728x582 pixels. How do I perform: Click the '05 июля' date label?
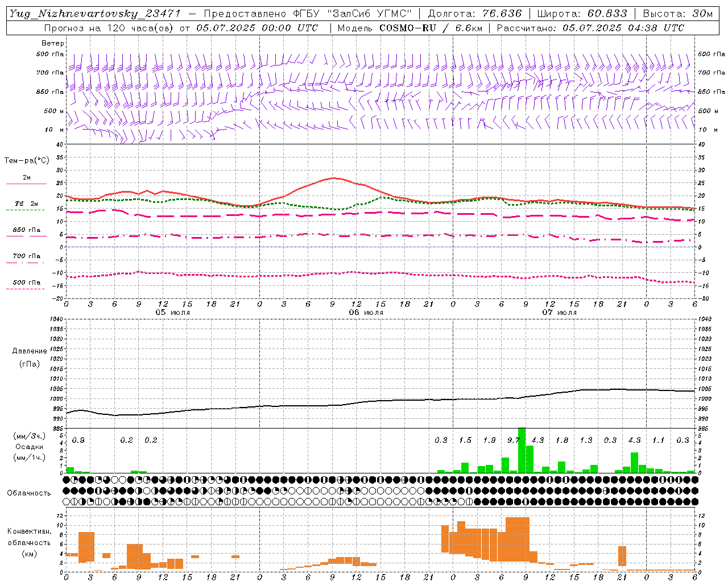coord(173,313)
